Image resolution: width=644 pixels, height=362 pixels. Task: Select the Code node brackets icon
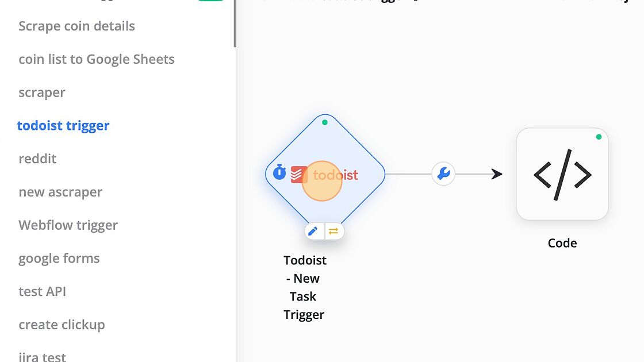pos(562,175)
